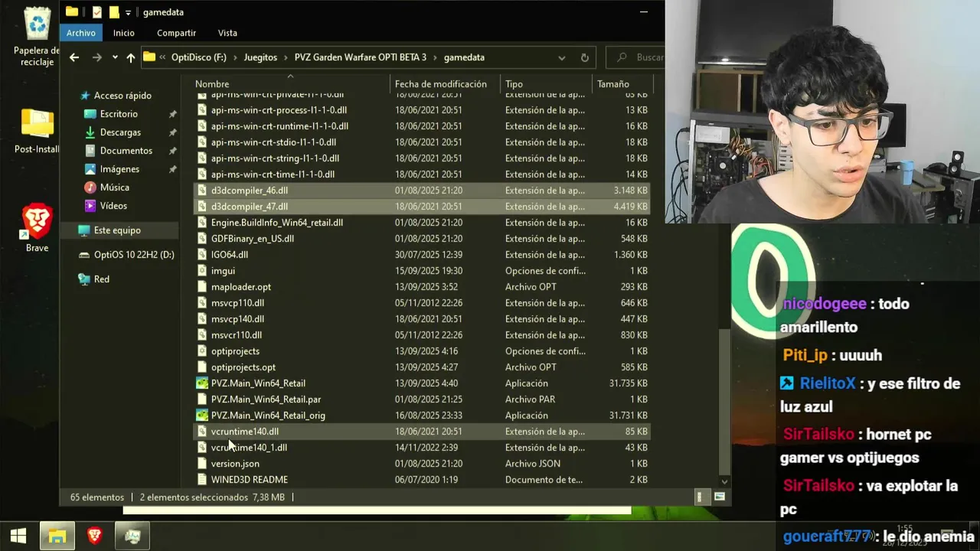The image size is (980, 551).
Task: Select file PVZ.Main_Win64_Retail.par
Action: pyautogui.click(x=421, y=399)
